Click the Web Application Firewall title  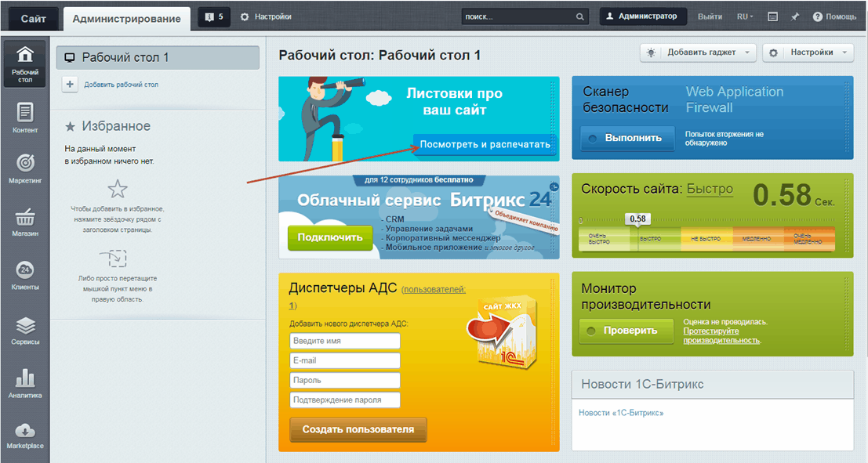[735, 99]
